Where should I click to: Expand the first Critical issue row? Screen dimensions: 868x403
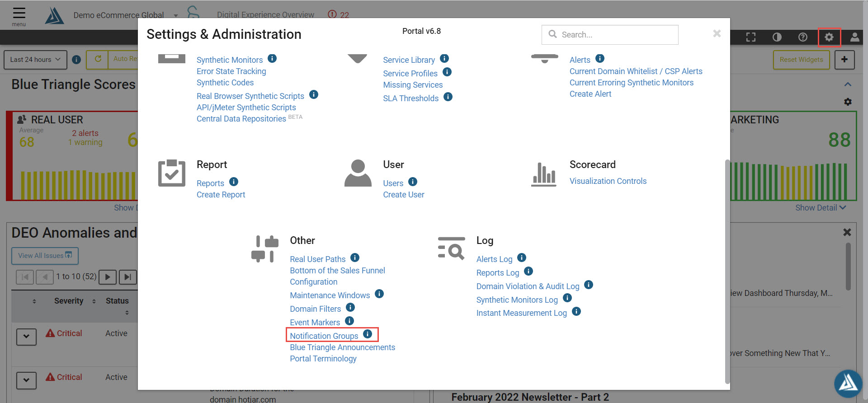[x=26, y=337]
